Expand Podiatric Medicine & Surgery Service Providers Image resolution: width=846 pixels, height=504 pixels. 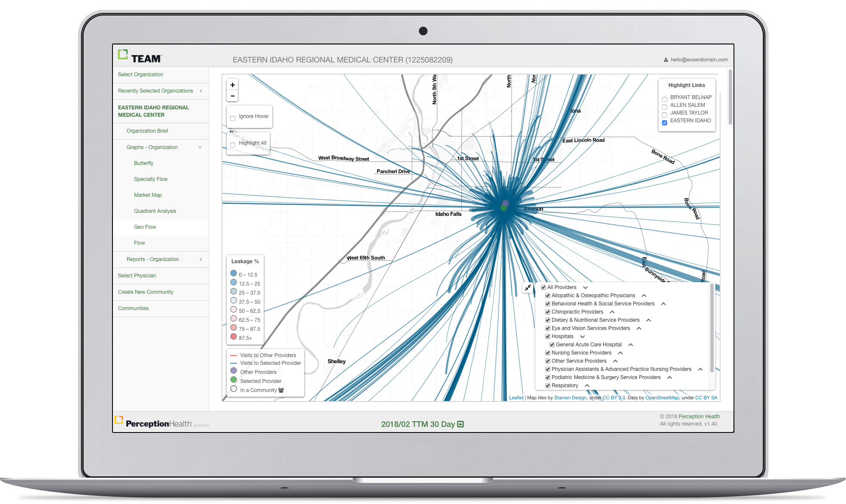click(670, 377)
